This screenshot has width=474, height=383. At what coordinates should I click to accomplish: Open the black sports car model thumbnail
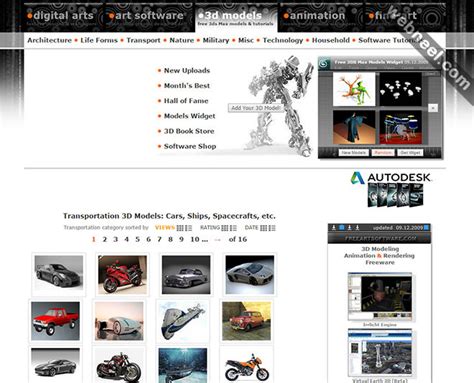59,275
